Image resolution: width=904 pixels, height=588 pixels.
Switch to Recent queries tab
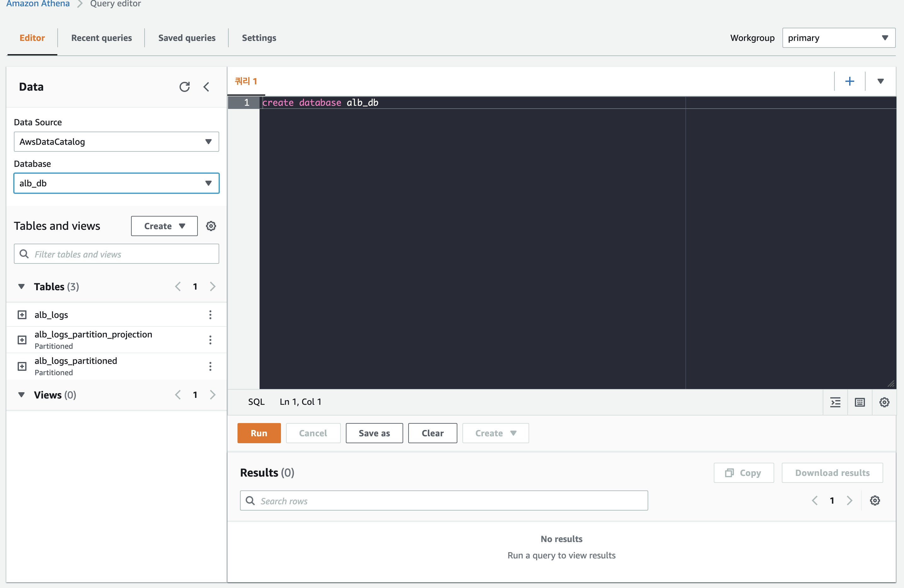(x=101, y=38)
